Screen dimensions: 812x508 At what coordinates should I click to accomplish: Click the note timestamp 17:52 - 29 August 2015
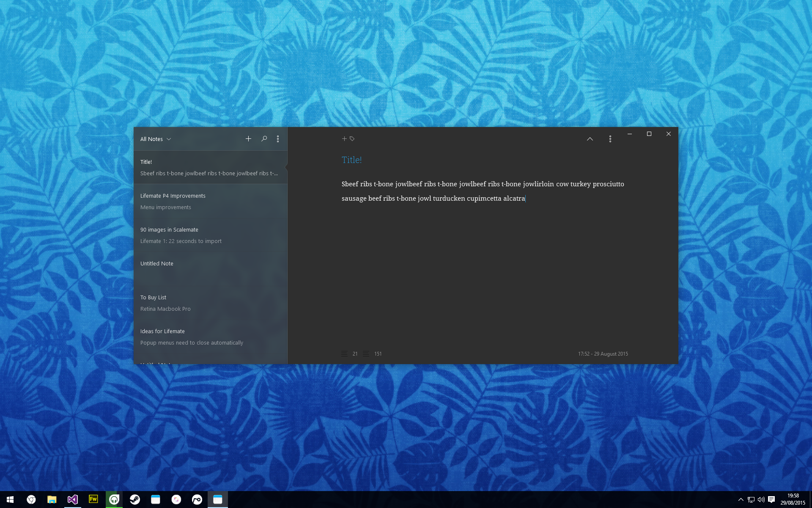point(603,354)
